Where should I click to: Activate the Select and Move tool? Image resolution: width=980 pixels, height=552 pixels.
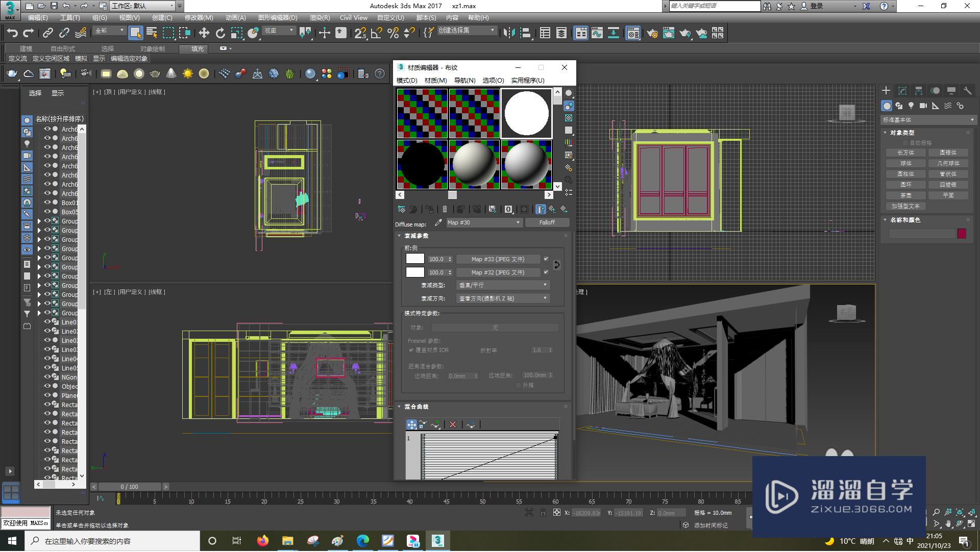204,33
